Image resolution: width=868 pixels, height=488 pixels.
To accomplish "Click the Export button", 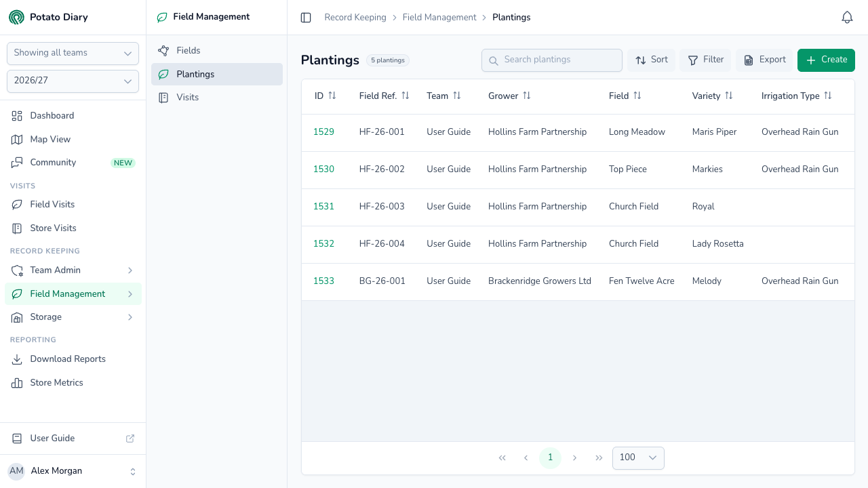I will pyautogui.click(x=764, y=60).
